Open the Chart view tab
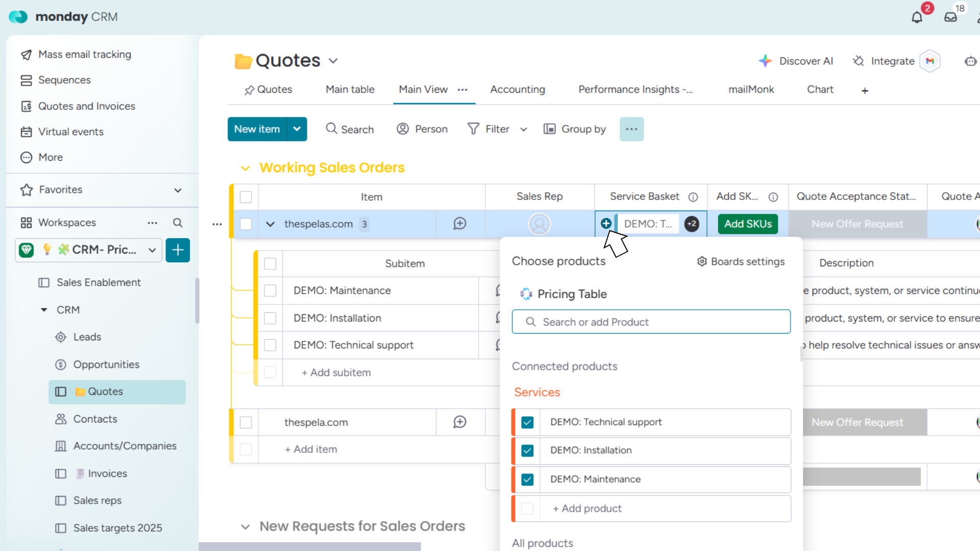 point(820,90)
